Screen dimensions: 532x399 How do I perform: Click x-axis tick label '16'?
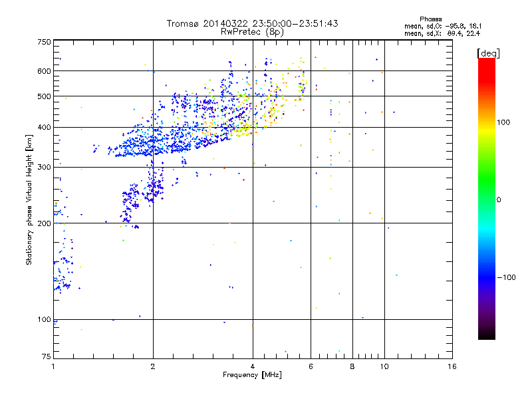(452, 366)
